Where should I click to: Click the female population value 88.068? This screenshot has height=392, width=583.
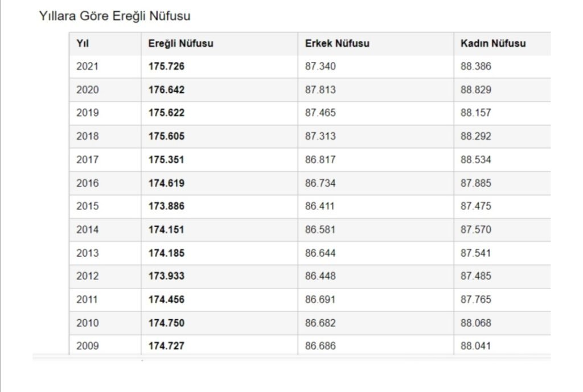tap(475, 323)
